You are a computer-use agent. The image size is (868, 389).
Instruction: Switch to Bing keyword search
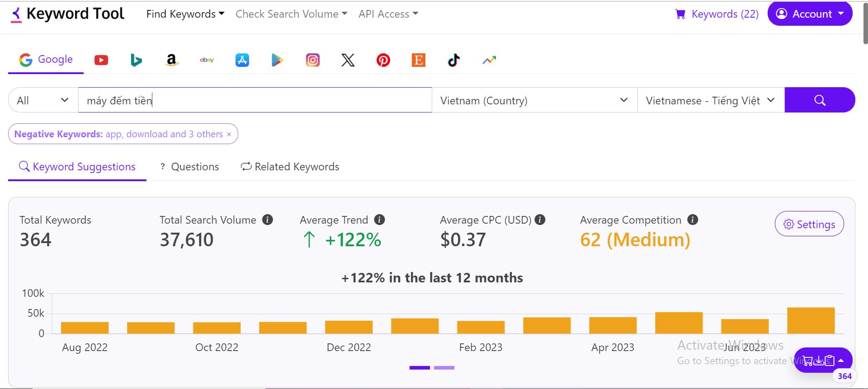136,60
